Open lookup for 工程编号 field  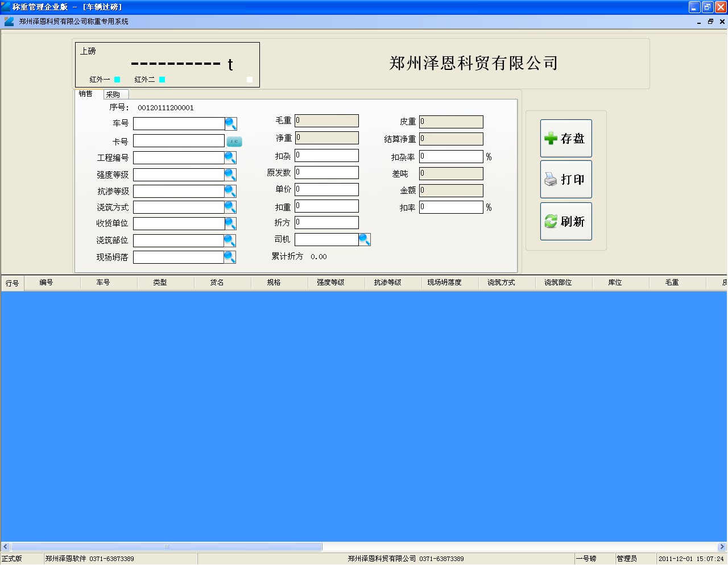point(230,157)
